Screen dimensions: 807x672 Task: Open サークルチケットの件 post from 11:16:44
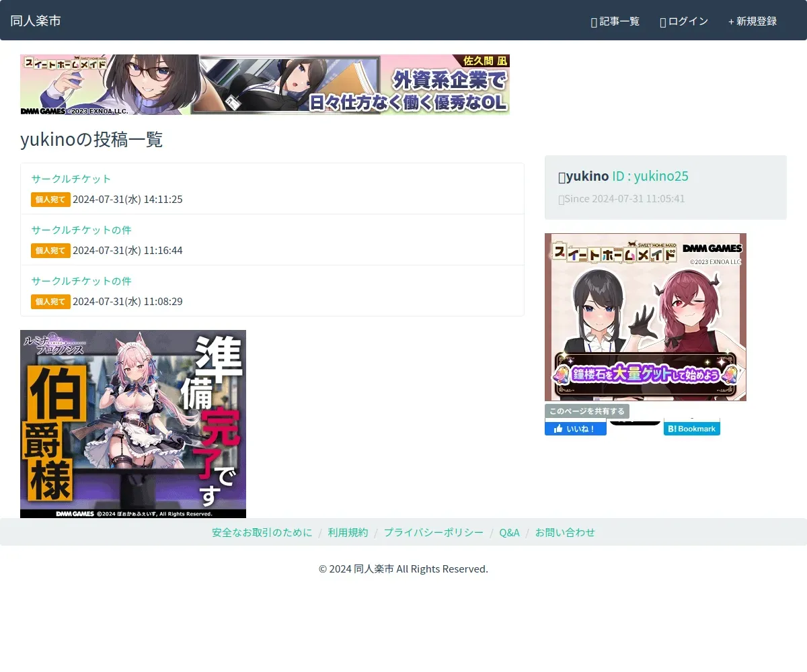point(81,230)
